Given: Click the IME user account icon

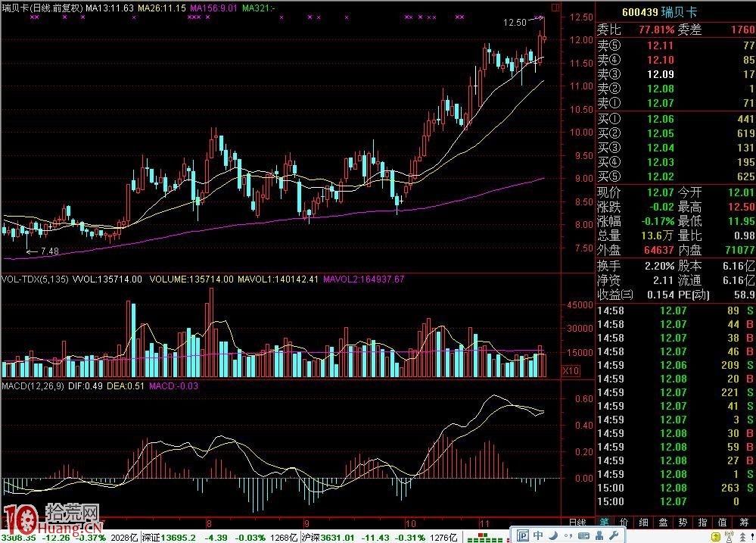Looking at the screenshot, I should point(599,535).
